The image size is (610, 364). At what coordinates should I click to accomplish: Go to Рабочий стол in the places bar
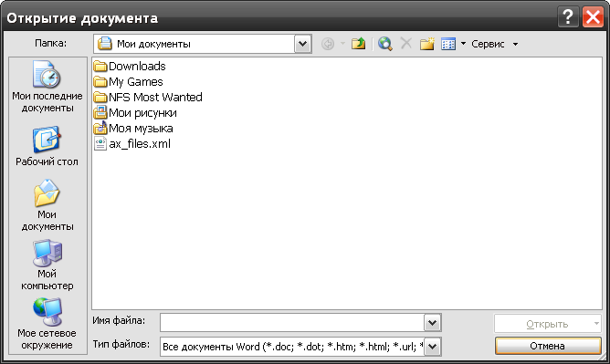47,146
